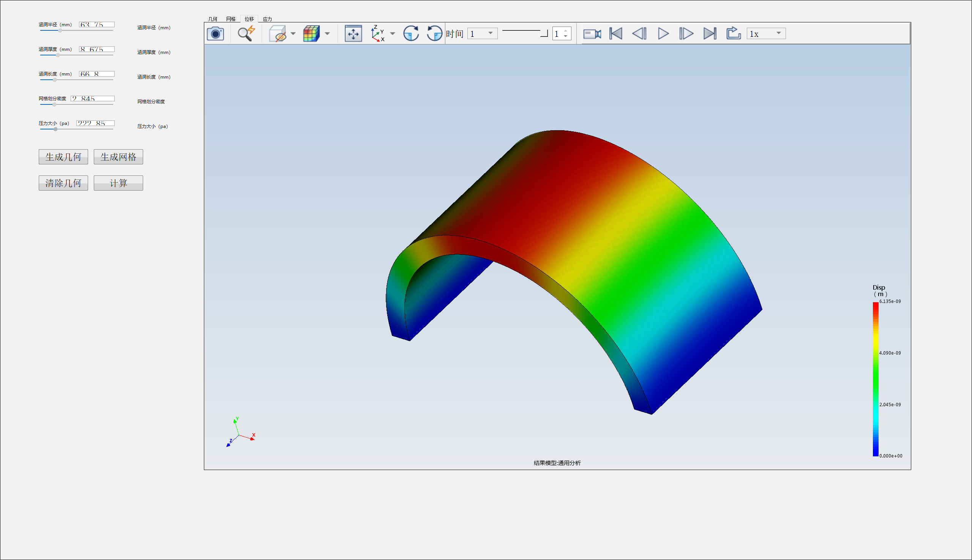
Task: Click the 压力大小 slider handle
Action: coord(55,129)
